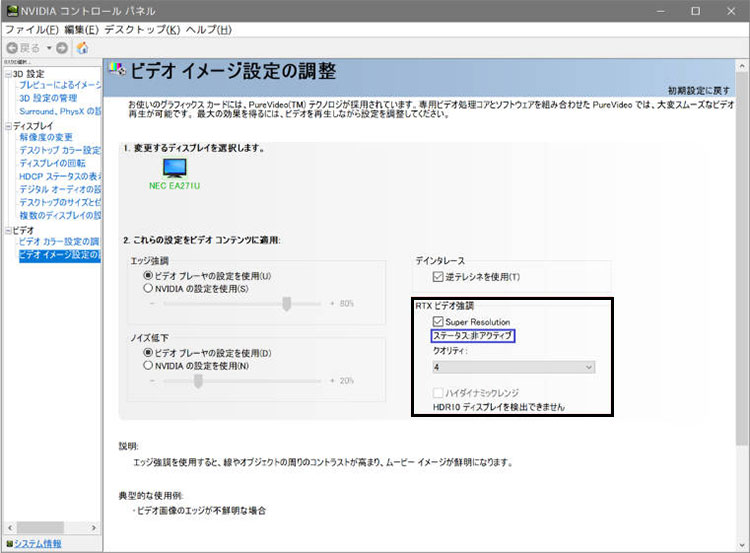Screen dimensions: 750x553
Task: Select ビデオ イメージ設定の調整 tree item
Action: (x=60, y=255)
